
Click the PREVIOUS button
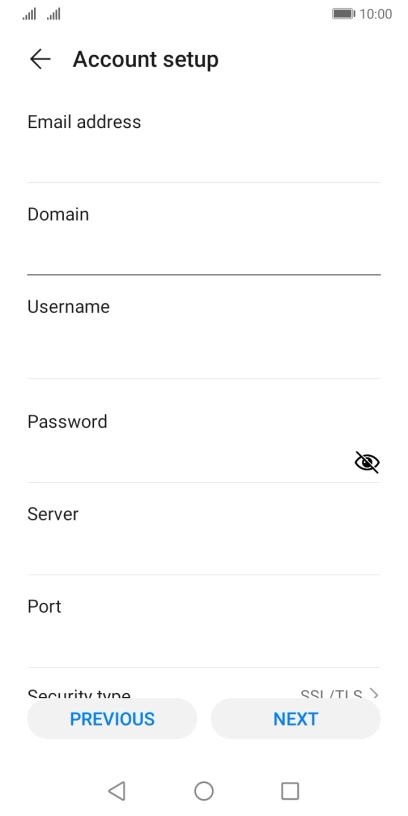click(x=112, y=719)
